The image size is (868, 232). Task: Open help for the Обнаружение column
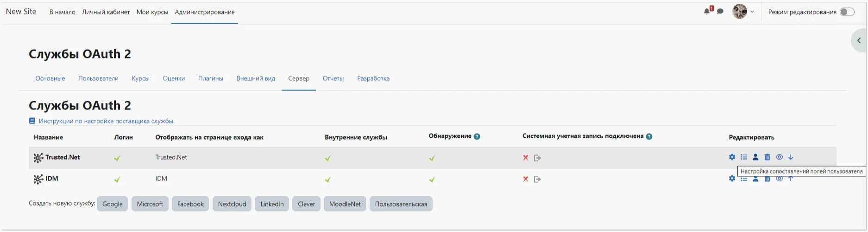coord(477,136)
